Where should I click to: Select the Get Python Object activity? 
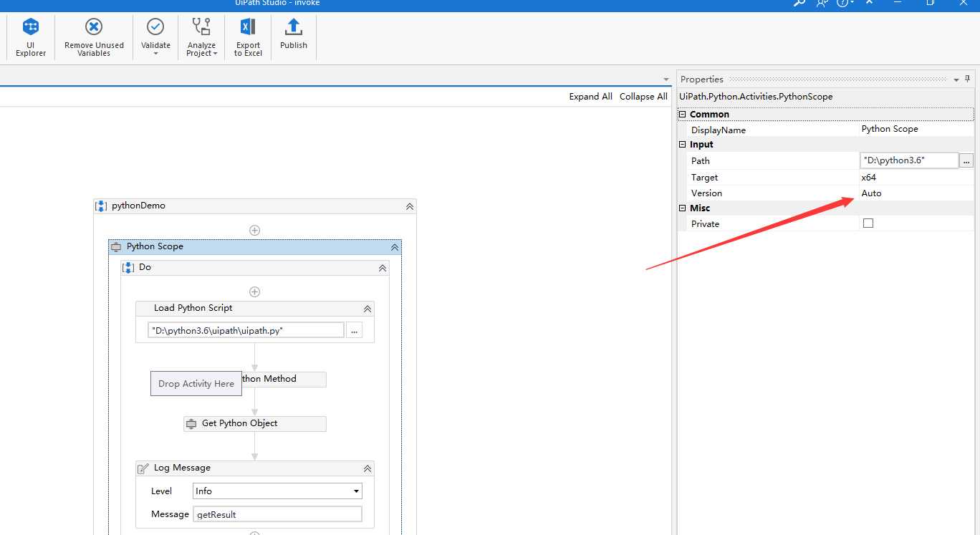coord(254,424)
